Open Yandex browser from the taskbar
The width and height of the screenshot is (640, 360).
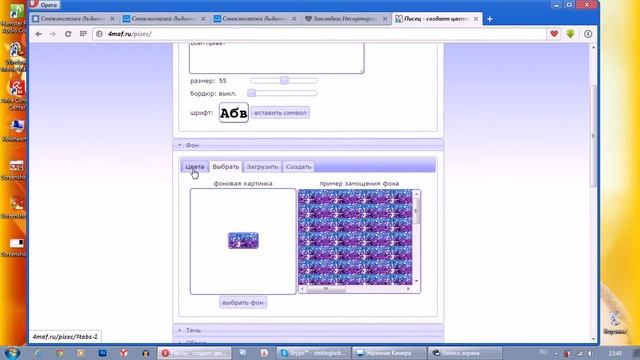124,353
